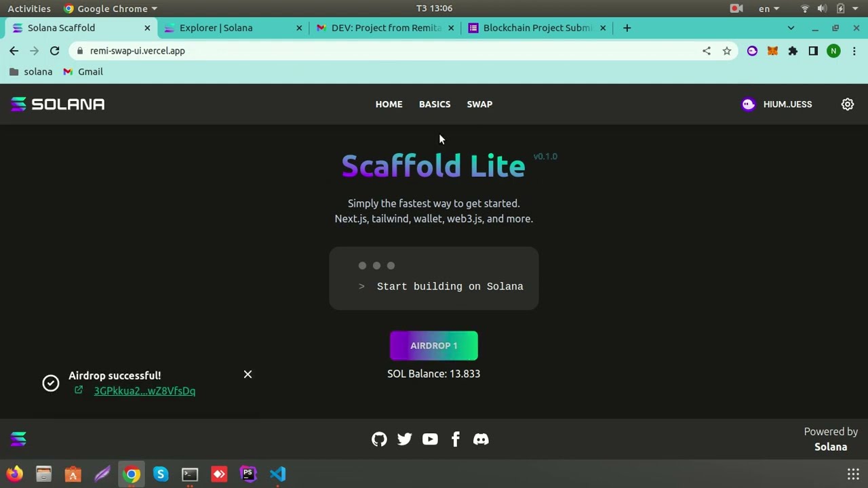Dismiss the Airdrop successful notification

pyautogui.click(x=248, y=374)
